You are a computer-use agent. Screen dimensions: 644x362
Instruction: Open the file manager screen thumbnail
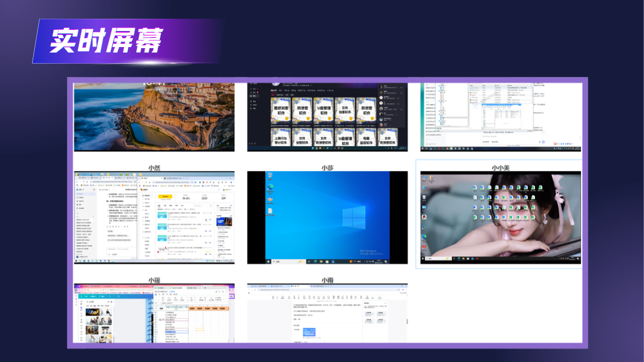click(501, 117)
